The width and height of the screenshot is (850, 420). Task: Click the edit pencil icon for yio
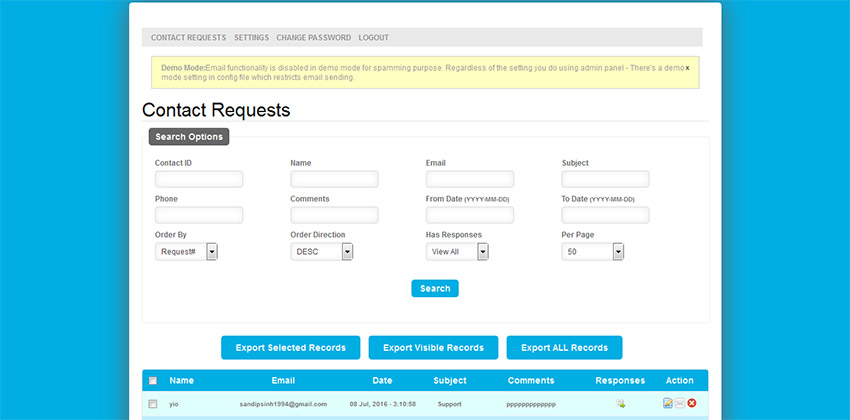tap(668, 403)
